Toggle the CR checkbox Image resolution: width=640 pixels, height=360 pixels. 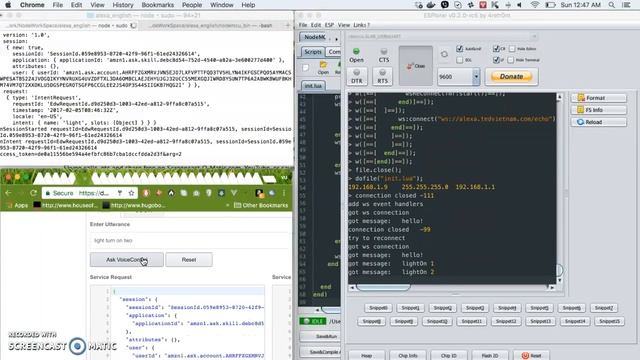pos(496,49)
